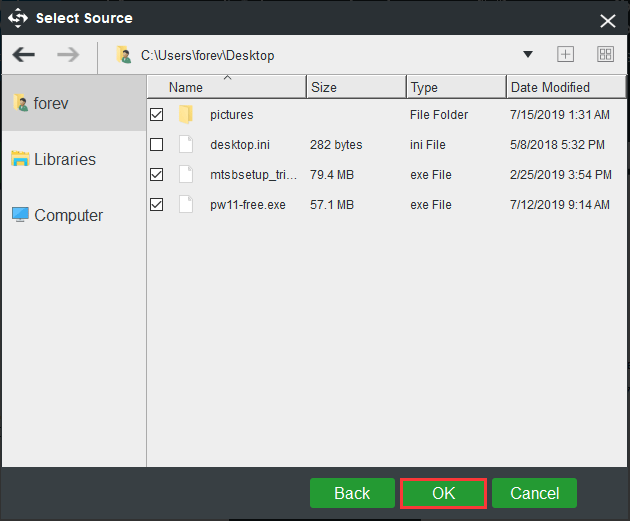Click the back arrow navigation icon
630x521 pixels.
(x=23, y=55)
